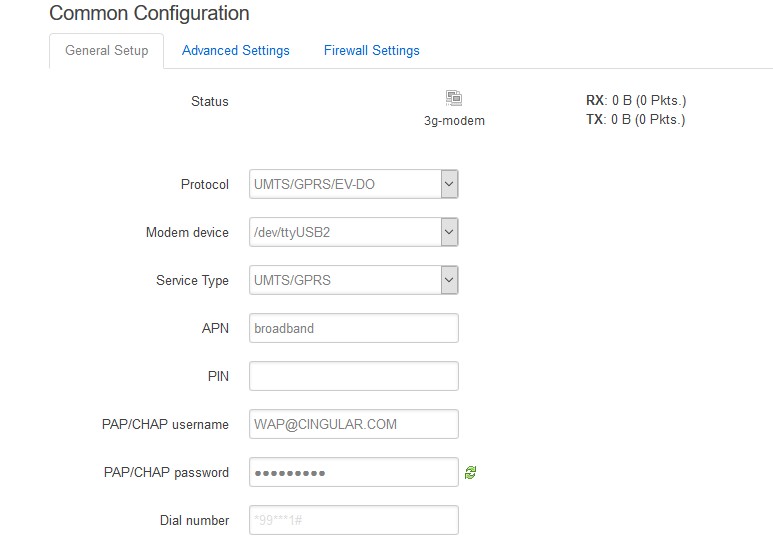Click the 3g-modem label under Status
773x550 pixels.
pos(454,120)
